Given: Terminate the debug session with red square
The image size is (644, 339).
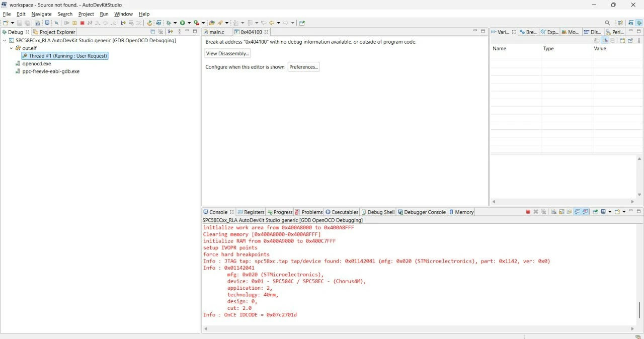Looking at the screenshot, I should coord(82,23).
